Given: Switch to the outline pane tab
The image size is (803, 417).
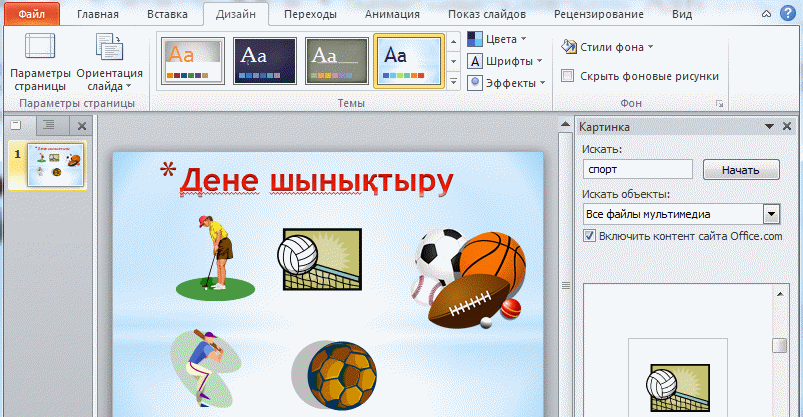Looking at the screenshot, I should pos(49,125).
